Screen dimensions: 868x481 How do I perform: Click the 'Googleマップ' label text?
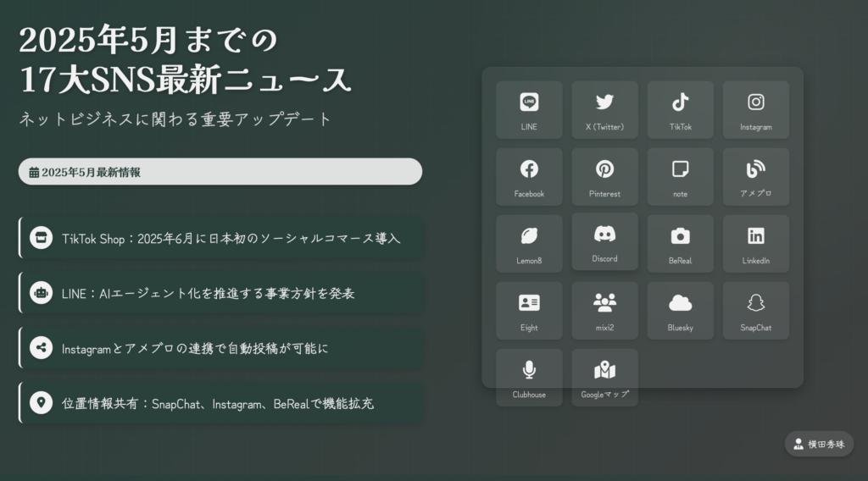click(x=604, y=394)
